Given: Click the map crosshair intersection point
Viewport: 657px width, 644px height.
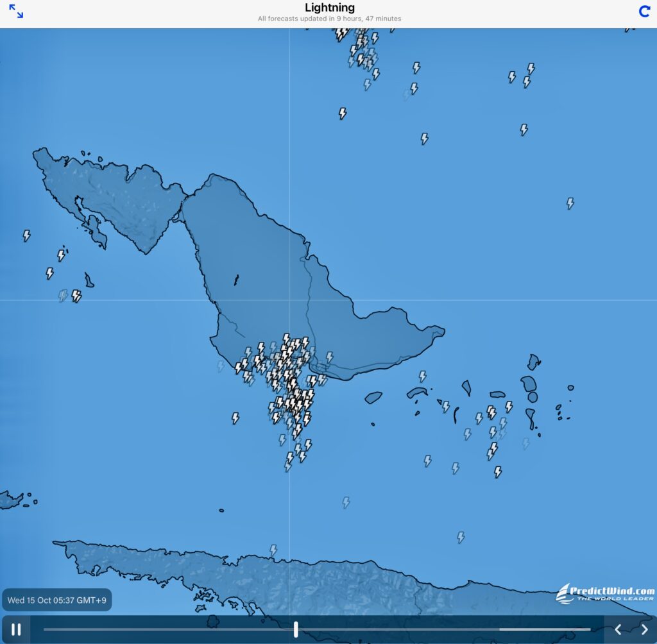Looking at the screenshot, I should [289, 300].
